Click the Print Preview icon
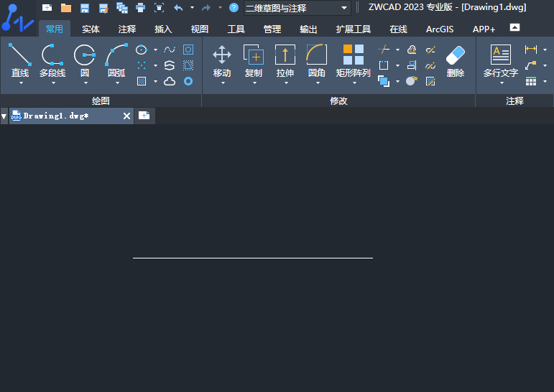This screenshot has height=392, width=554. click(160, 7)
